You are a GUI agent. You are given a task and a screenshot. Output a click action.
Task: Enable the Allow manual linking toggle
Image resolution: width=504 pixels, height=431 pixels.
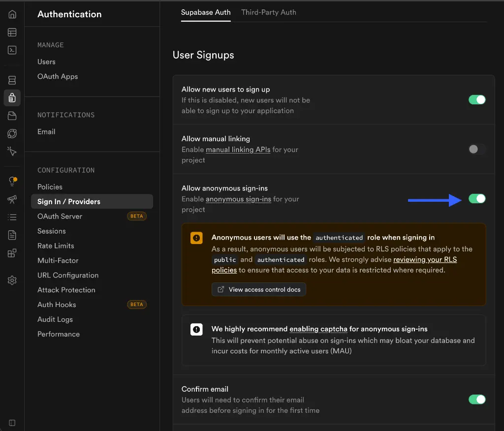(x=476, y=149)
